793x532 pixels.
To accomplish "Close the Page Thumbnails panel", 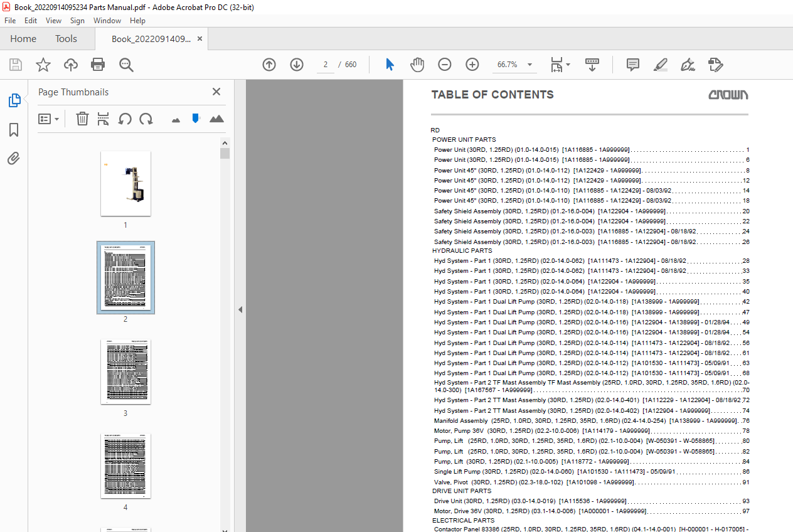I will click(x=216, y=92).
